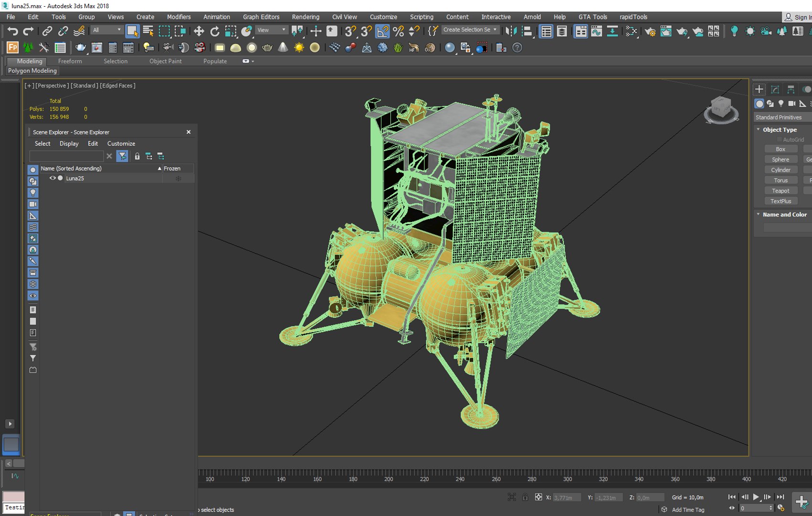
Task: Click the Select Object tool
Action: 132,31
